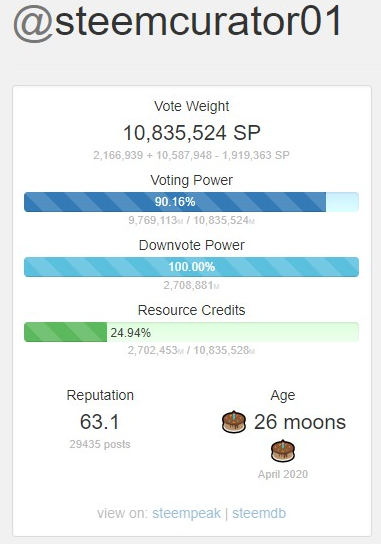Click the April 2020 creation date
This screenshot has width=381, height=544.
point(283,474)
